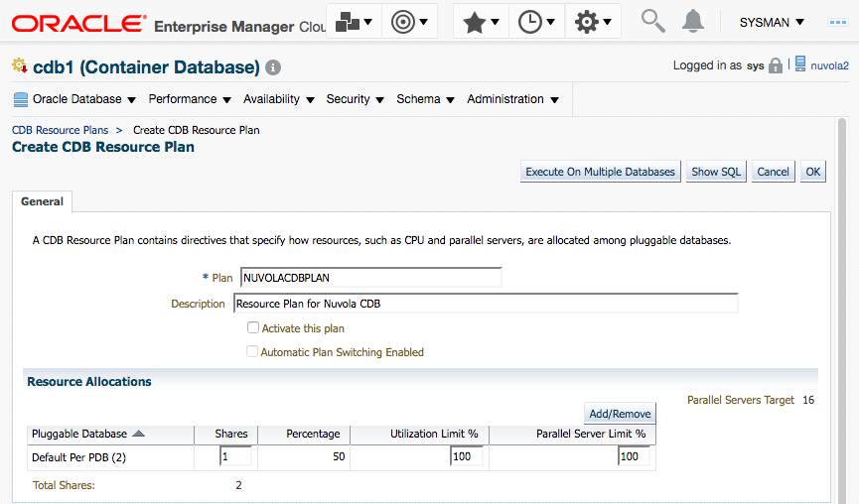This screenshot has height=504, width=859.
Task: Open the Targets bullseye menu icon
Action: pyautogui.click(x=409, y=22)
